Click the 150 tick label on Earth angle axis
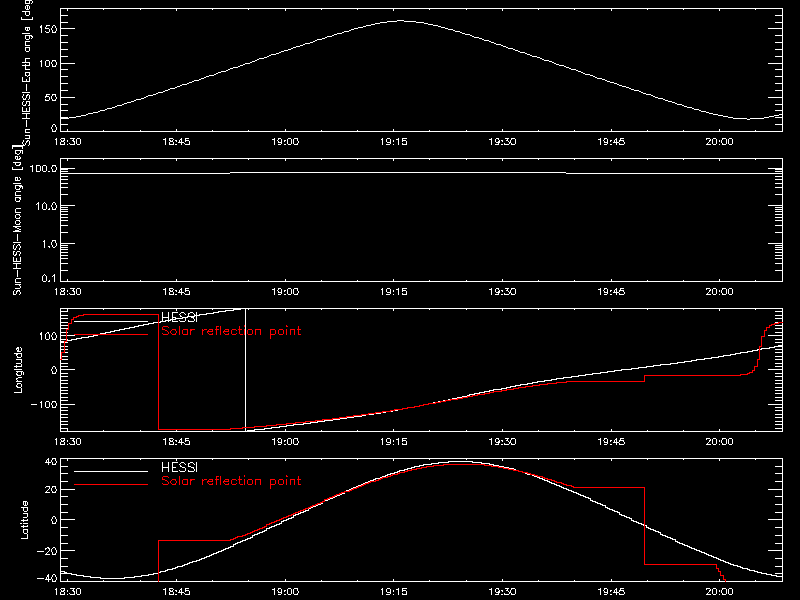The image size is (800, 600). coord(47,29)
